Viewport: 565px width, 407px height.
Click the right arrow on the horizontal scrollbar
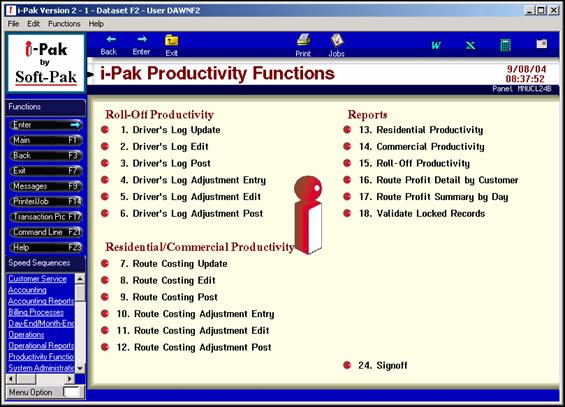coord(70,379)
